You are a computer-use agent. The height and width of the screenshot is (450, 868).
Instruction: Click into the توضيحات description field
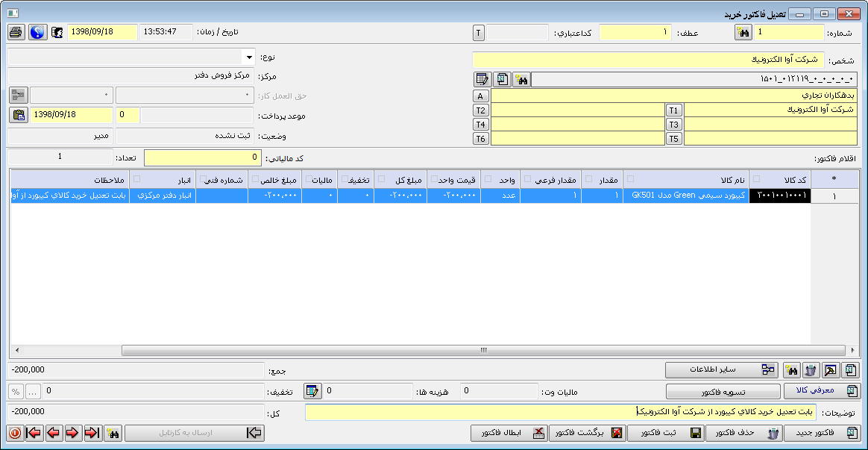(559, 412)
